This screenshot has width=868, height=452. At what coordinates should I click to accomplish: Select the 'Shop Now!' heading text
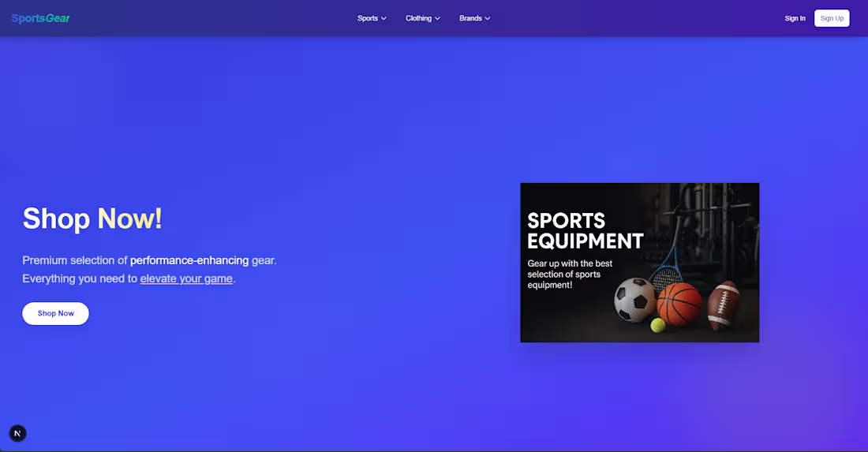pyautogui.click(x=92, y=219)
